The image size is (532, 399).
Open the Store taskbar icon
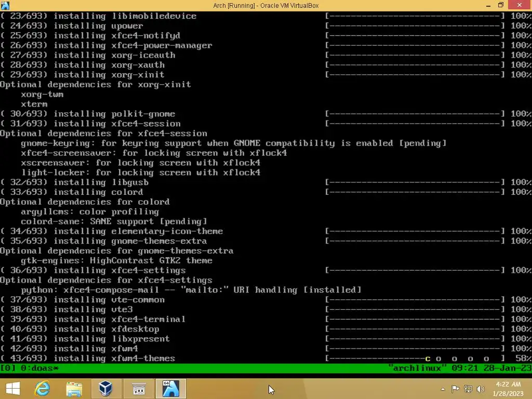point(138,389)
